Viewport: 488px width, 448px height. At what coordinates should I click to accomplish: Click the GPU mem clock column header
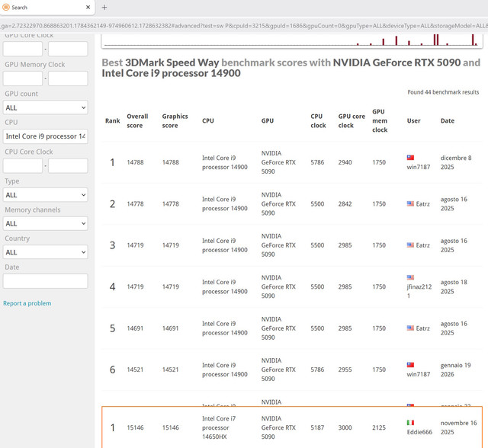pos(380,120)
